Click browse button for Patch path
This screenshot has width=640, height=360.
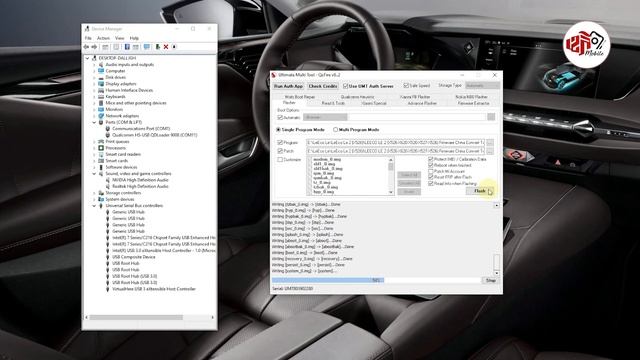[490, 151]
